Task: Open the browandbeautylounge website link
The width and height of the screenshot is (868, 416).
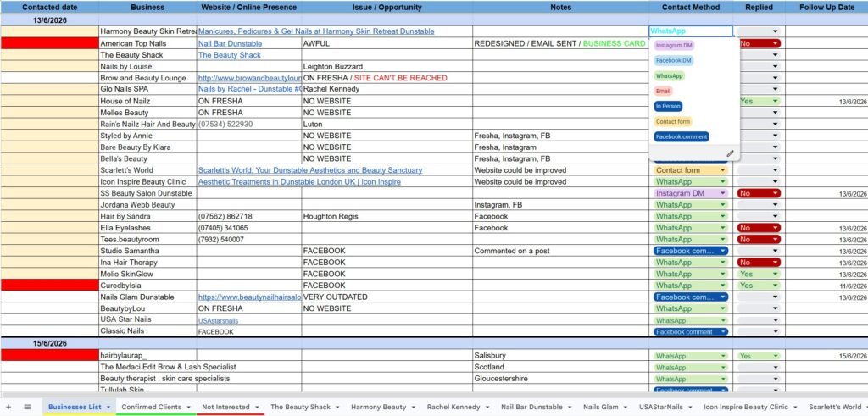Action: [x=250, y=78]
